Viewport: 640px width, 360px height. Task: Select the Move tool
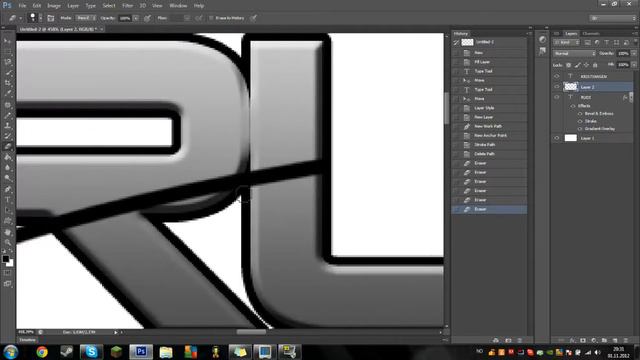(x=7, y=41)
